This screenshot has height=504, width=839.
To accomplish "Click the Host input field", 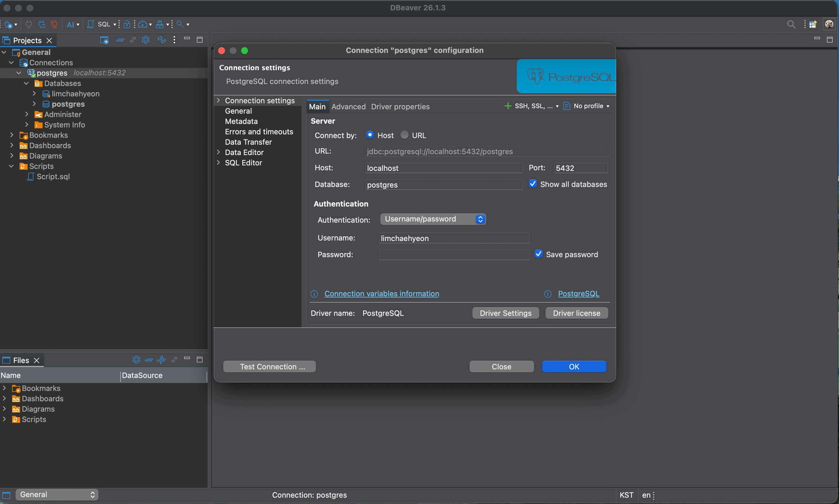I will click(x=444, y=168).
